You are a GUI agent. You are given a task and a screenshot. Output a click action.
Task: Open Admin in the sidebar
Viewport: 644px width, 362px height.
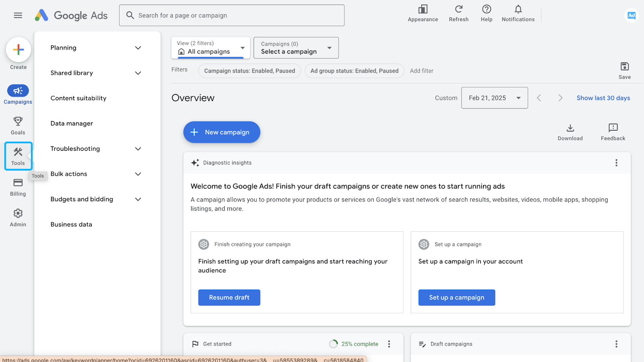point(18,218)
